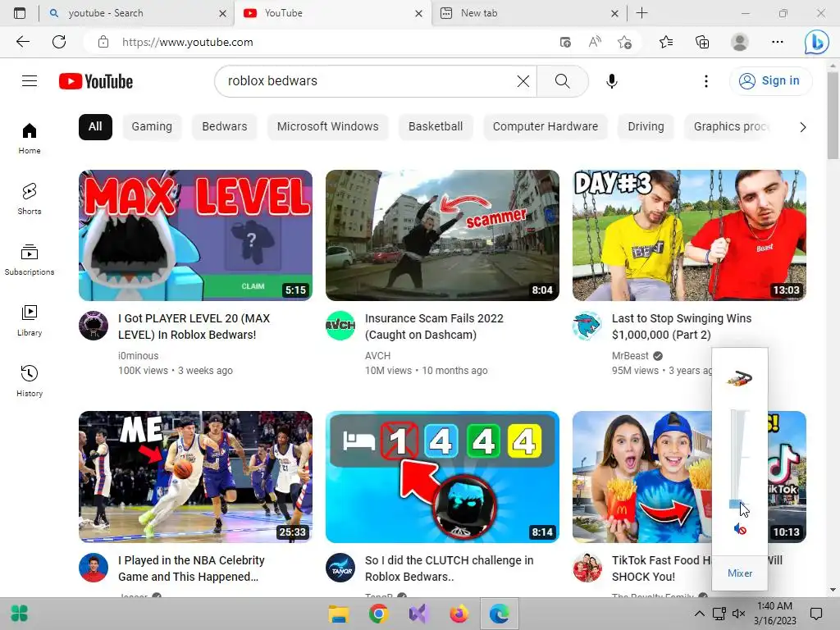Screen dimensions: 840x630
Task: Go back in the browser
Action: point(22,42)
